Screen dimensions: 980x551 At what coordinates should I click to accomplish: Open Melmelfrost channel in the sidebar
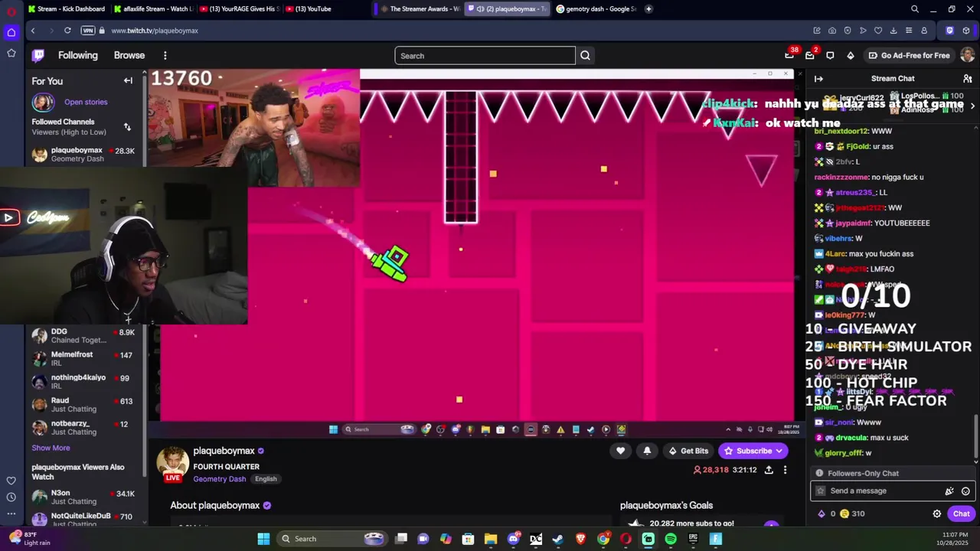point(84,359)
